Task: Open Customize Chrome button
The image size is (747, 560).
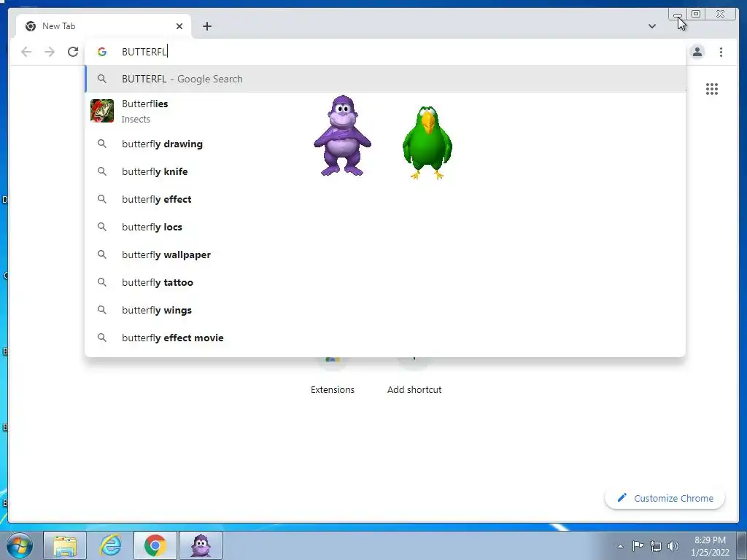Action: [x=665, y=498]
